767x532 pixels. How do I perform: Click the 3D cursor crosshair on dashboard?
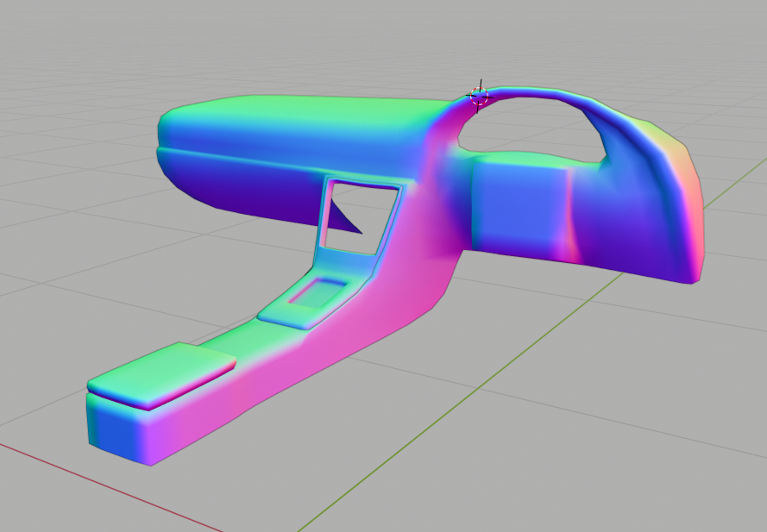[480, 97]
